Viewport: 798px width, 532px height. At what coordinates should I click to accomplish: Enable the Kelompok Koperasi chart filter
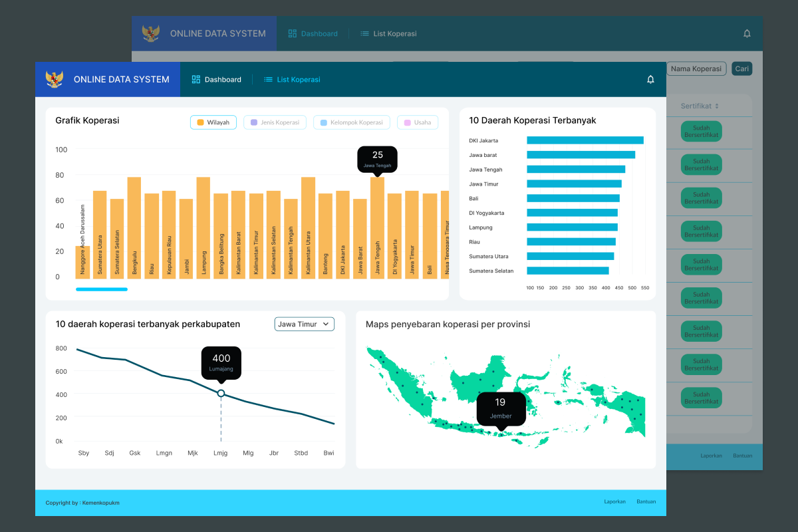[x=351, y=122]
